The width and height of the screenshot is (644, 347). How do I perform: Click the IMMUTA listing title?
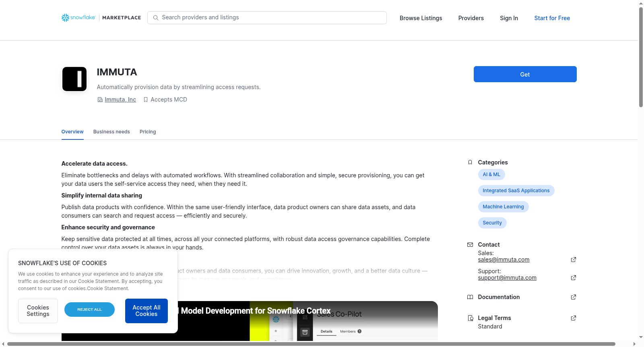coord(117,72)
